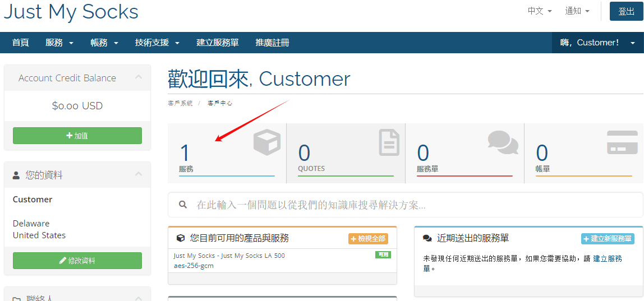Click the cube icon beside 您目前可用的產品與服務
Viewport: 644px width, 301px height.
[x=181, y=238]
